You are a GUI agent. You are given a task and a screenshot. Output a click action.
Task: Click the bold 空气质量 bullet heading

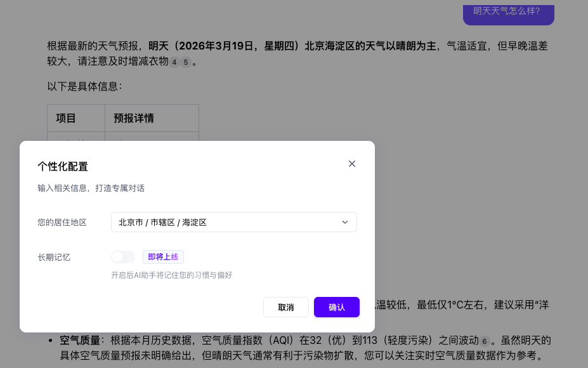(80, 340)
